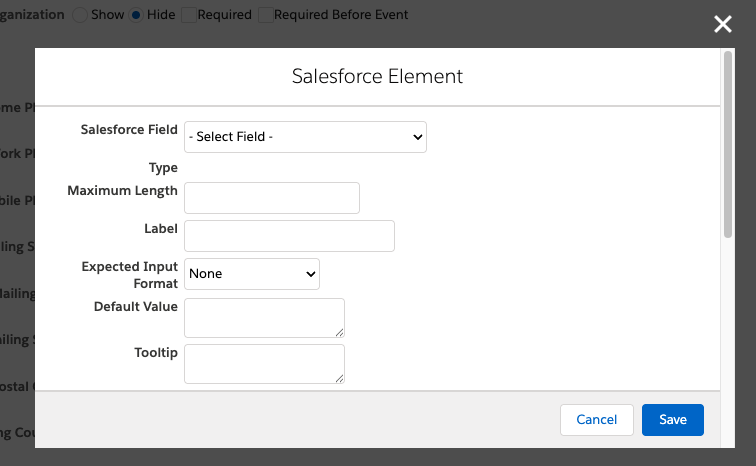Screen dimensions: 756x466
Task: Click the Type label
Action: [163, 168]
